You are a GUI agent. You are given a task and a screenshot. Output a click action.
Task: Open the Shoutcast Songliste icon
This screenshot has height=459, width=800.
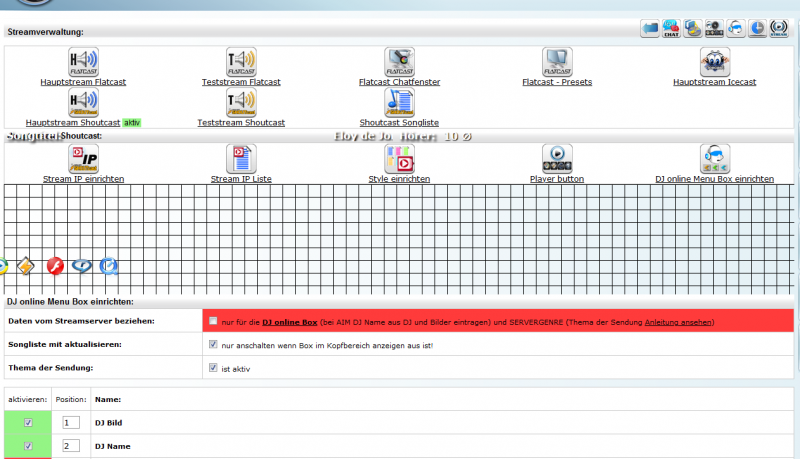pyautogui.click(x=399, y=103)
